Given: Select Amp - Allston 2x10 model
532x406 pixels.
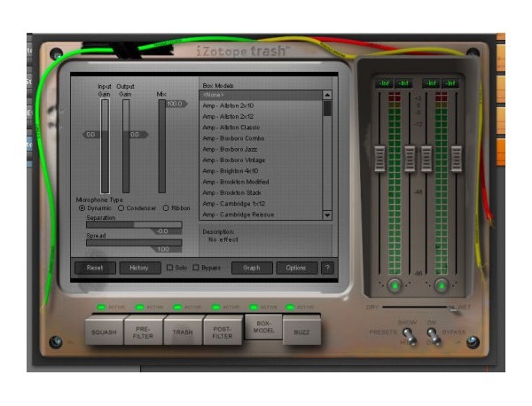Looking at the screenshot, I should [x=261, y=105].
